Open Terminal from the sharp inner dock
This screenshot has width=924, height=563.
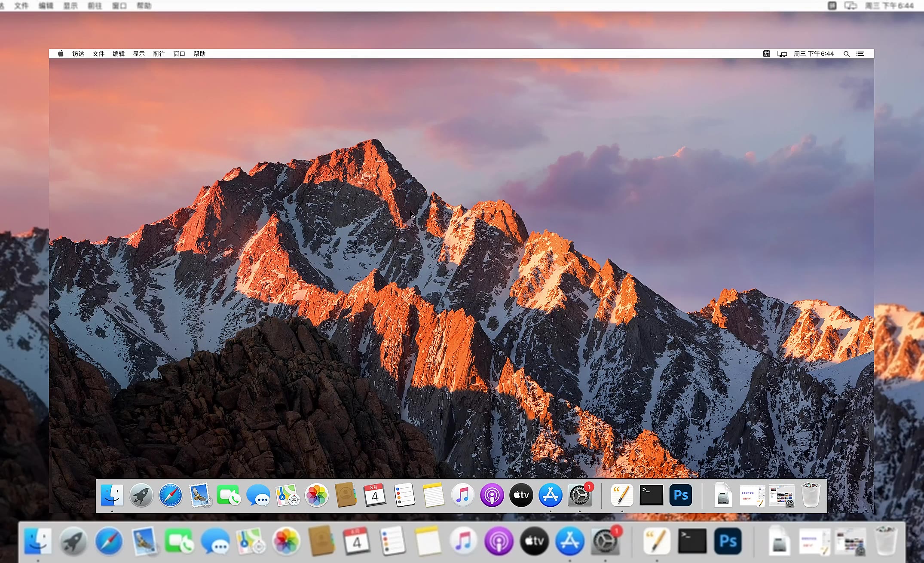(x=651, y=496)
